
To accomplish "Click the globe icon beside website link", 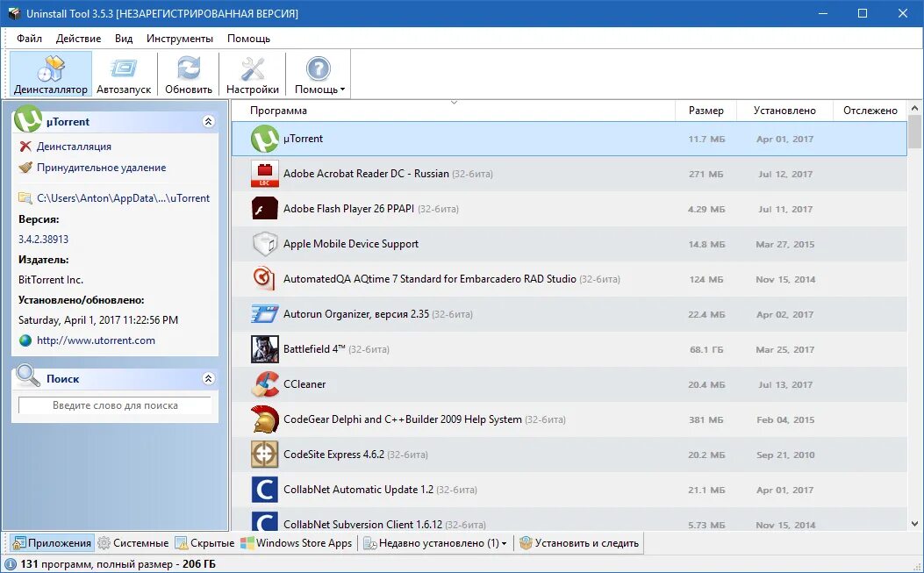I will coord(25,340).
